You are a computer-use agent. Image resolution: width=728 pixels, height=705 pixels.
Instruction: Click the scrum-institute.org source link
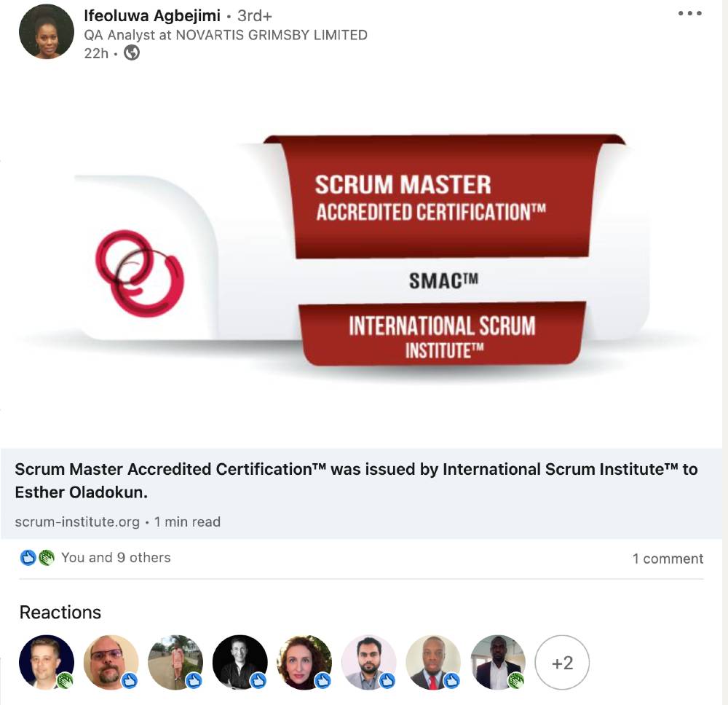[77, 522]
